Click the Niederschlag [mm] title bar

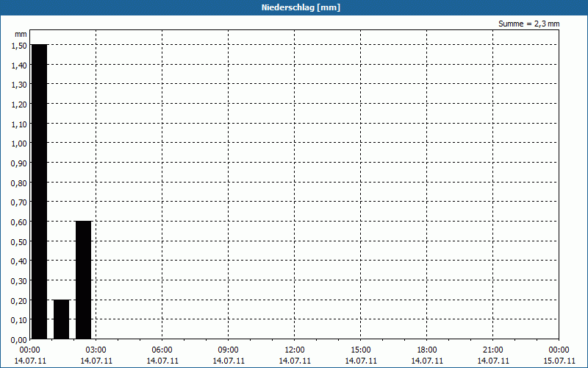point(294,7)
